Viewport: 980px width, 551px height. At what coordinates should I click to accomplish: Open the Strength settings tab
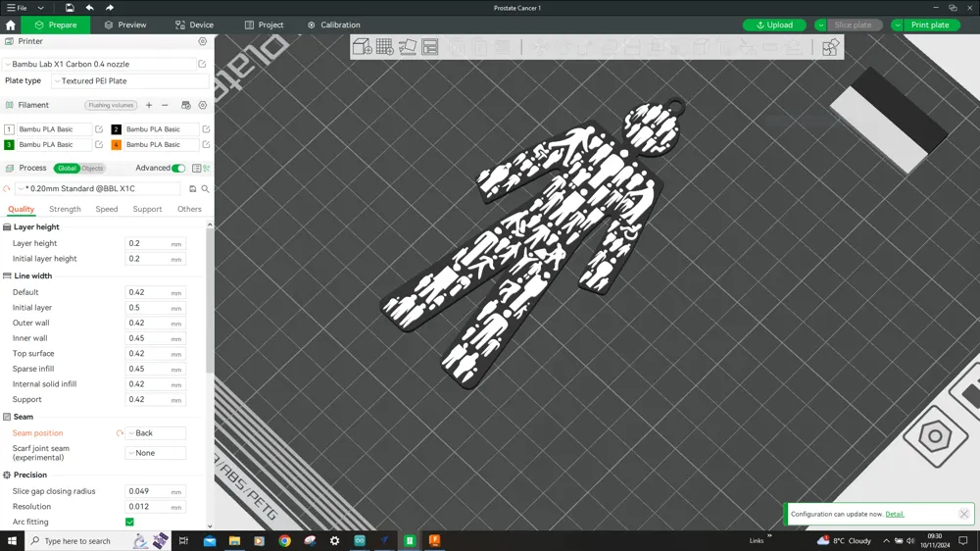(65, 209)
